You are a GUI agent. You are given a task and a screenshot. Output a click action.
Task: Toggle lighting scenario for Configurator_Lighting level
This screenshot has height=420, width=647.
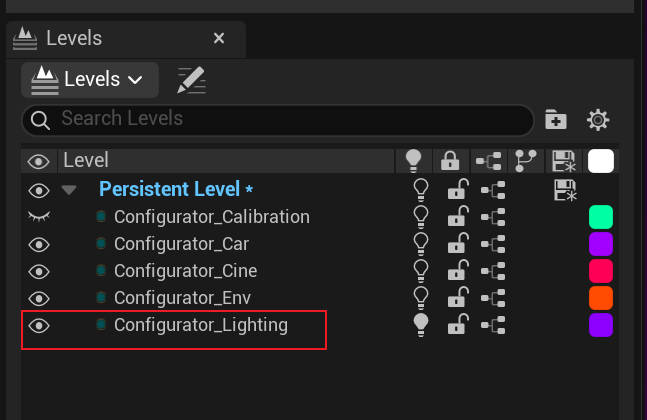point(421,325)
